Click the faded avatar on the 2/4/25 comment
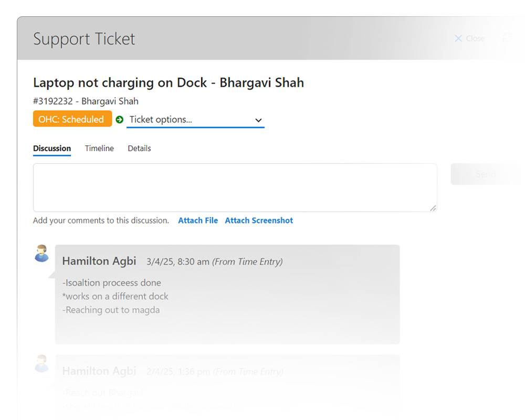525x420 pixels. pyautogui.click(x=41, y=363)
